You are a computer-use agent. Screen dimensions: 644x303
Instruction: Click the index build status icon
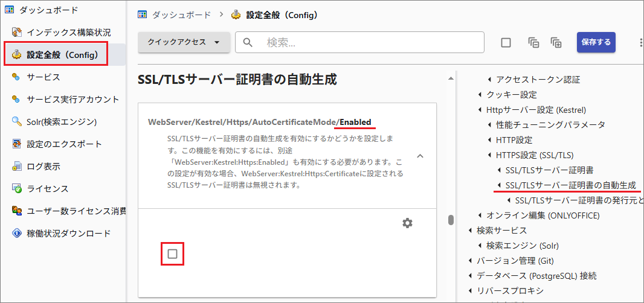17,33
